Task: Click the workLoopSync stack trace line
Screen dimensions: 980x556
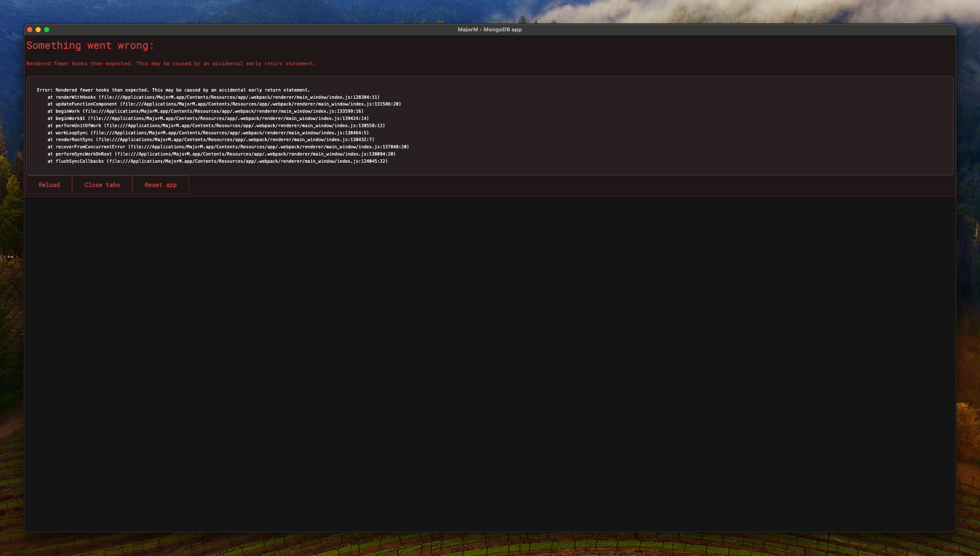Action: [208, 133]
